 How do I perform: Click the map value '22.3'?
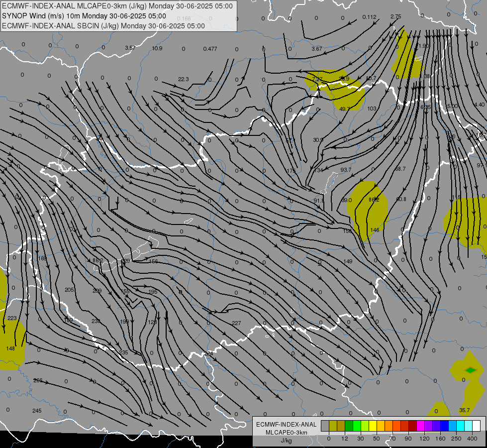pyautogui.click(x=183, y=79)
